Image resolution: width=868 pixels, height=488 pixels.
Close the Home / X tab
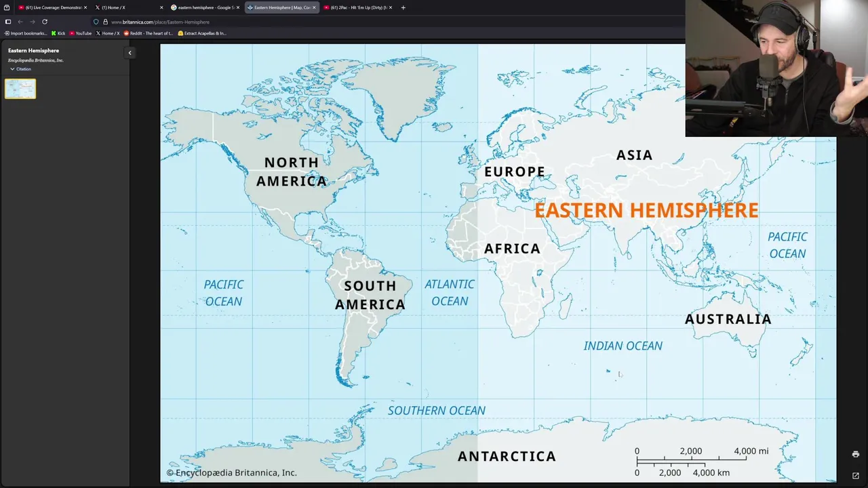pyautogui.click(x=161, y=7)
